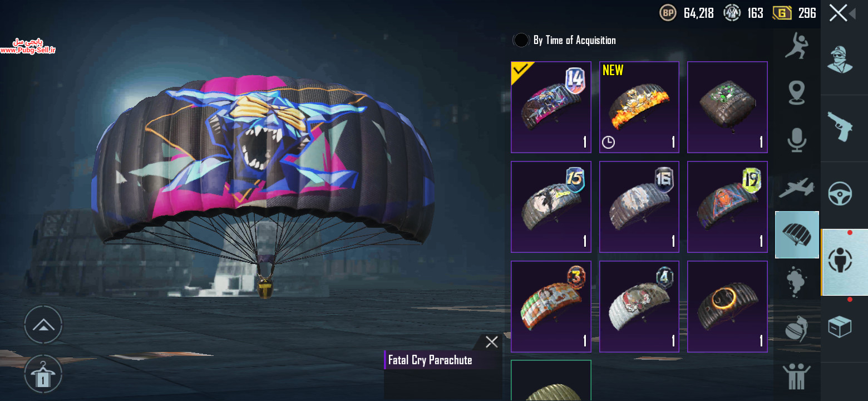Pick the black parachute with orange ring
The height and width of the screenshot is (401, 868).
727,306
